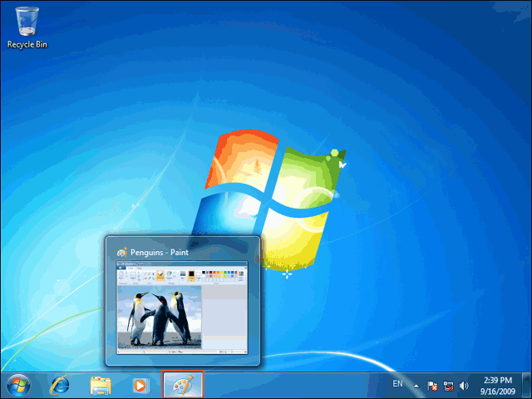Click the Show desktop strip
Viewport: 532px width, 399px height.
tap(526, 385)
